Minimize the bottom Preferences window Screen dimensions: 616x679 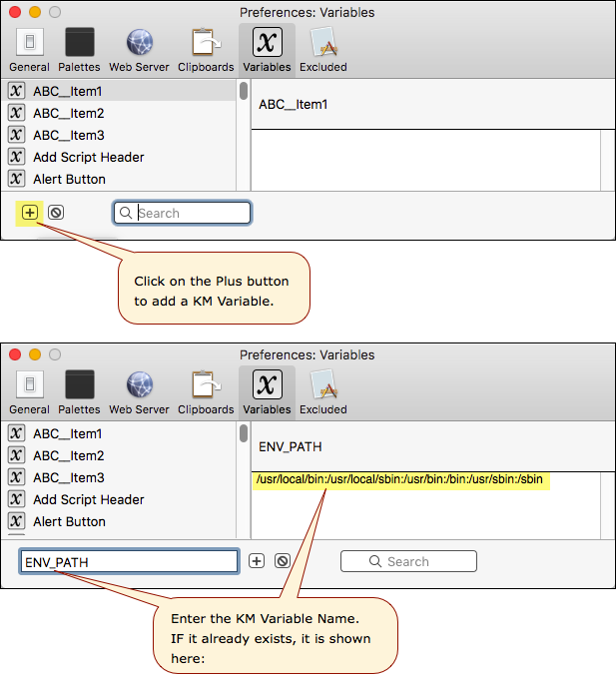35,354
